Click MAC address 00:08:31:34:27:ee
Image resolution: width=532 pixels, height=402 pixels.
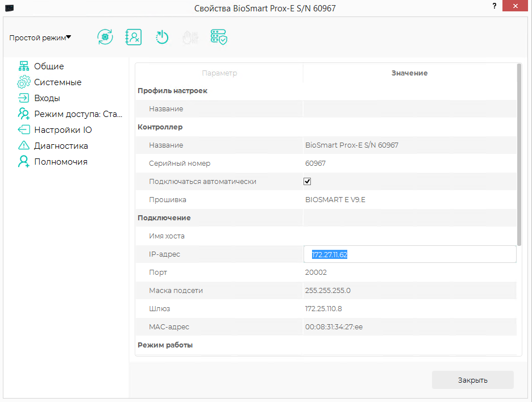click(x=334, y=326)
